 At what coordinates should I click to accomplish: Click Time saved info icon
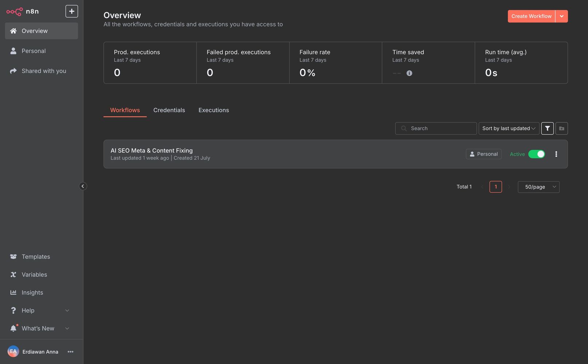(x=409, y=73)
